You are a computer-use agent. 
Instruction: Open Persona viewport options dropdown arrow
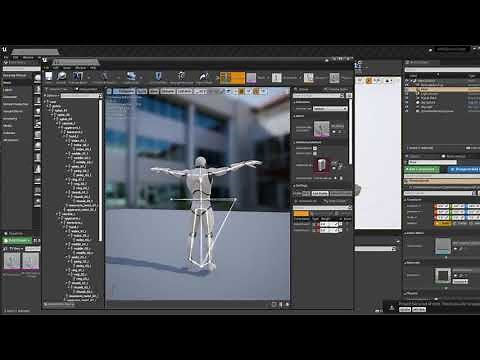pyautogui.click(x=109, y=91)
